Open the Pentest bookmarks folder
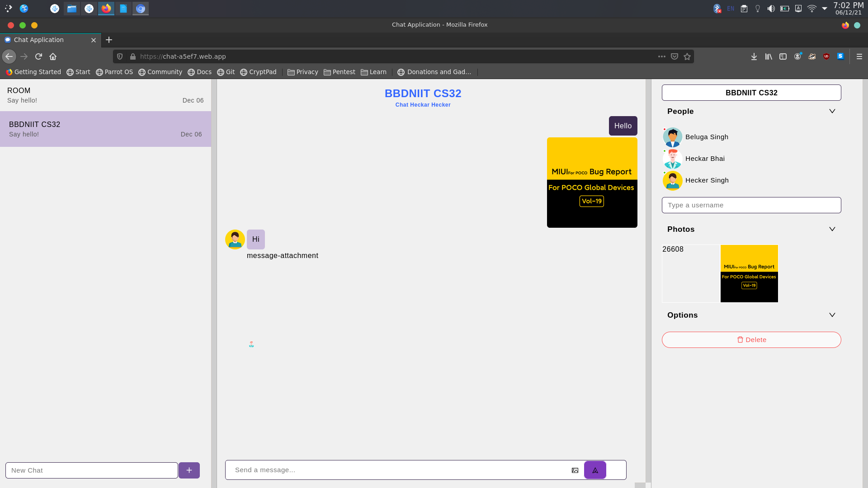 point(340,72)
